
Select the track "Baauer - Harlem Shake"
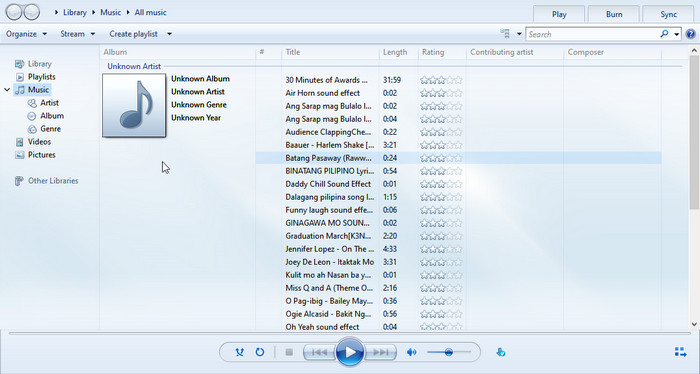click(x=330, y=145)
